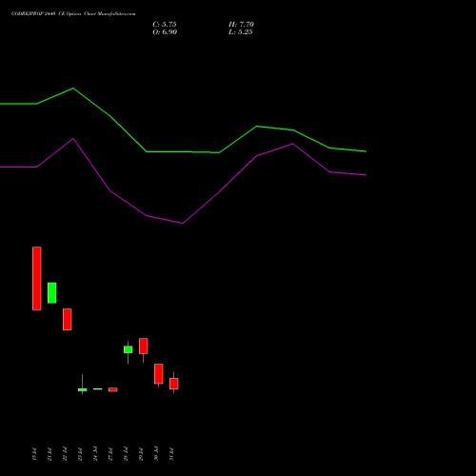Select the green candle above 21 Jul
Viewport: 476px width, 476px height.
pos(52,293)
